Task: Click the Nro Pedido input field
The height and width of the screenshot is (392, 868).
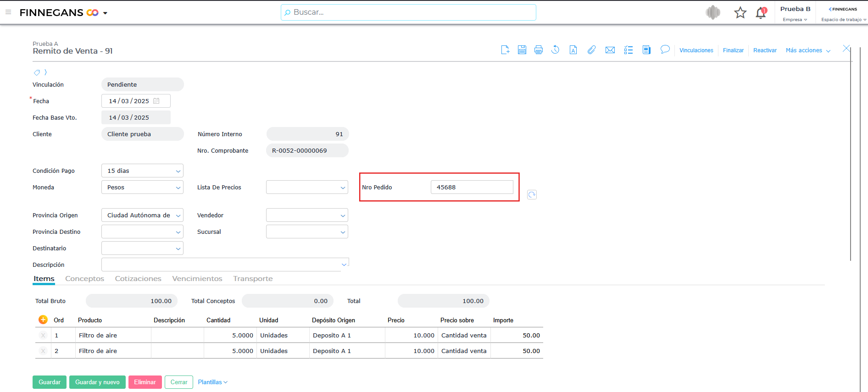Action: (x=472, y=187)
